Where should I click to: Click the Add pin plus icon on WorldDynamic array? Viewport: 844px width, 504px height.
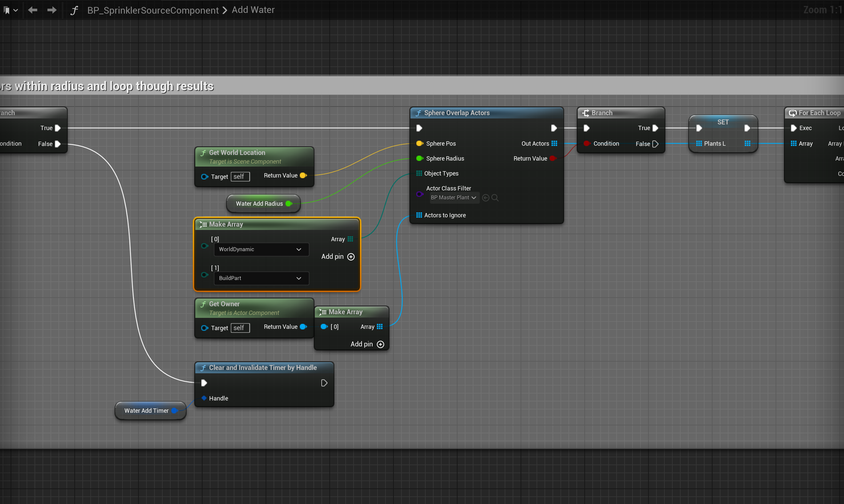[351, 257]
